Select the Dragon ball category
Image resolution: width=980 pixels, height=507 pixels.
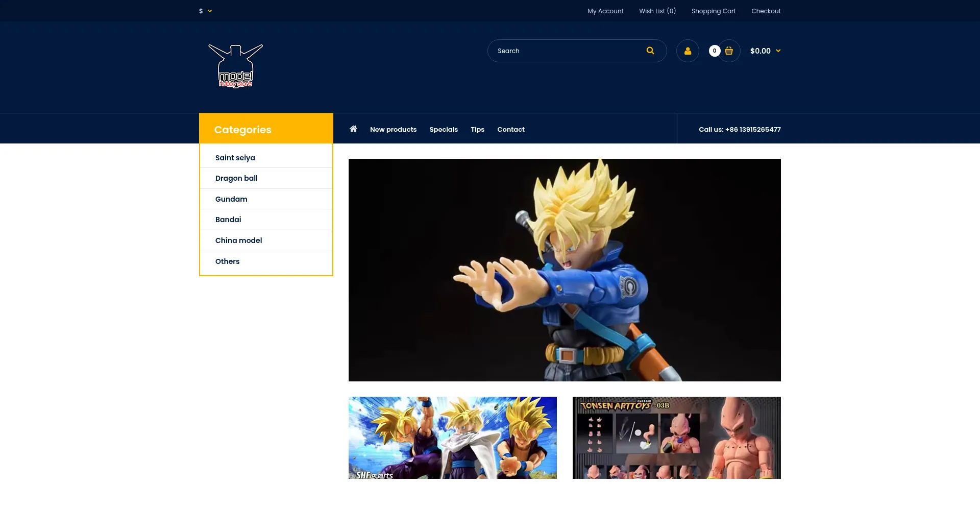pyautogui.click(x=236, y=178)
